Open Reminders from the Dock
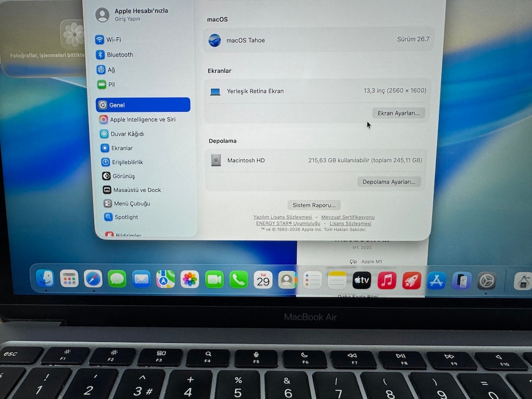Image resolution: width=532 pixels, height=399 pixels. [312, 280]
